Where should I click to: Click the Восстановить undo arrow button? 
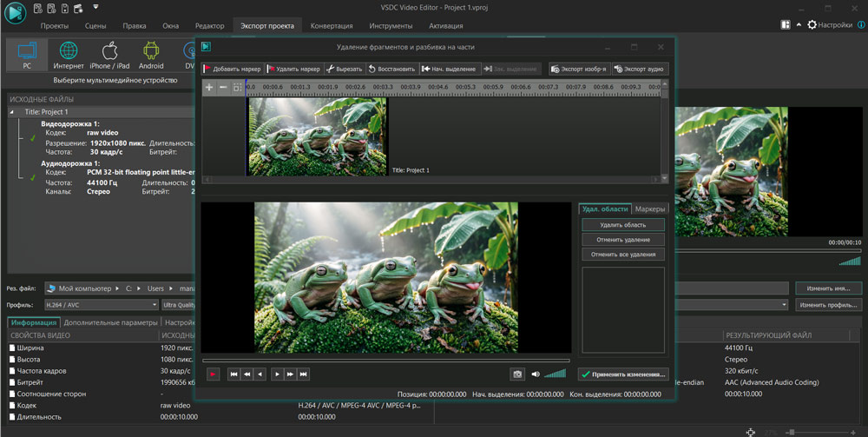tap(391, 69)
